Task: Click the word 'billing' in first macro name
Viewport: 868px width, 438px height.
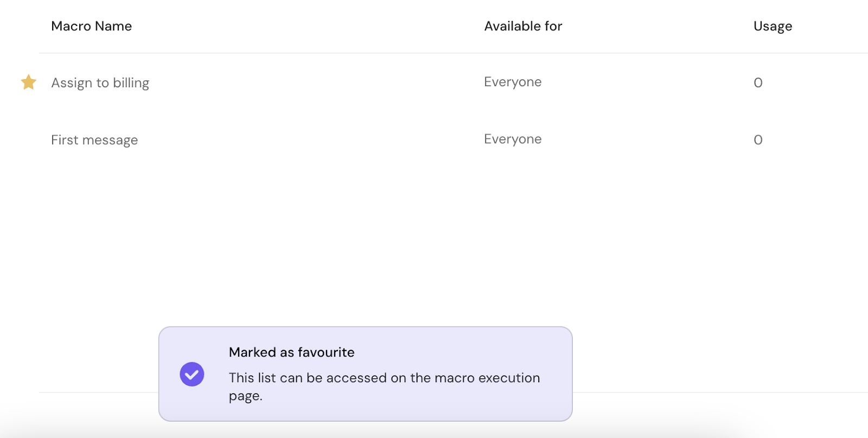Action: coord(131,83)
